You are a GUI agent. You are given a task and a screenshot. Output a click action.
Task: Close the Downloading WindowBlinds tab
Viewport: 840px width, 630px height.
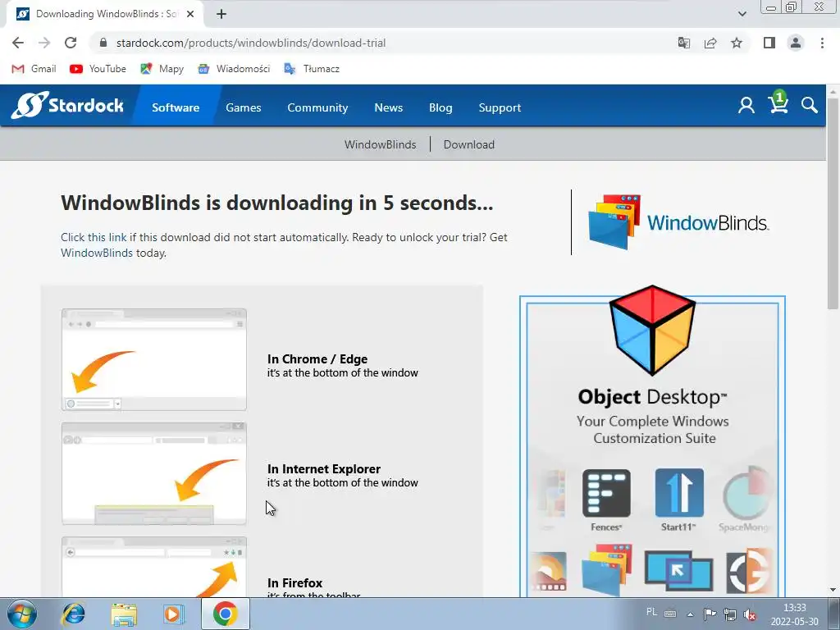pos(190,15)
